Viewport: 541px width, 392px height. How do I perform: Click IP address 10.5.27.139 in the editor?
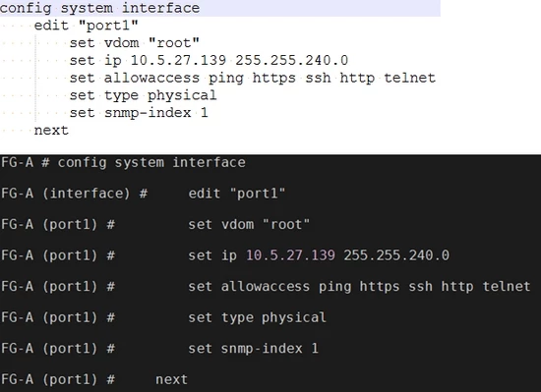point(178,60)
